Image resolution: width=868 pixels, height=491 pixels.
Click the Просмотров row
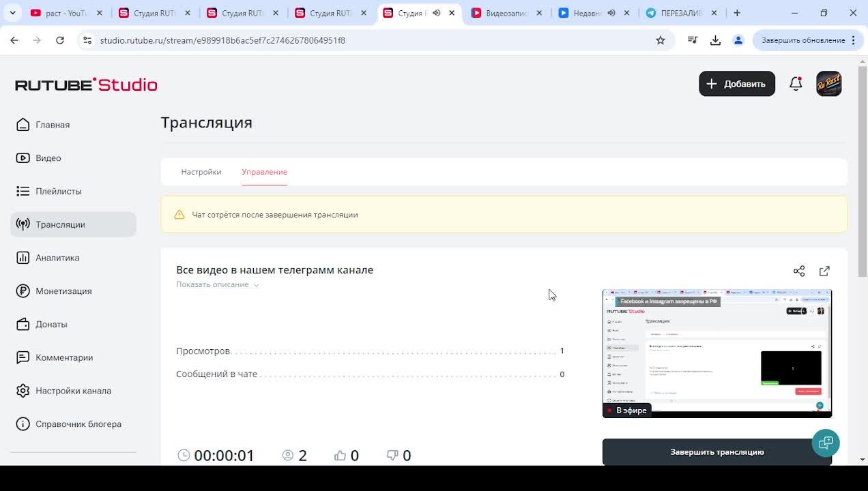coord(370,351)
